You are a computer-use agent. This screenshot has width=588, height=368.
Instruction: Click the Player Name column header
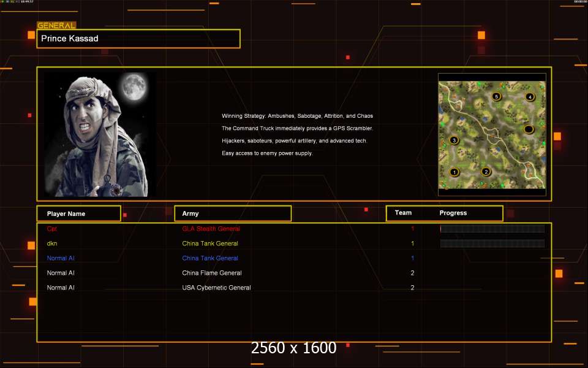pos(78,213)
